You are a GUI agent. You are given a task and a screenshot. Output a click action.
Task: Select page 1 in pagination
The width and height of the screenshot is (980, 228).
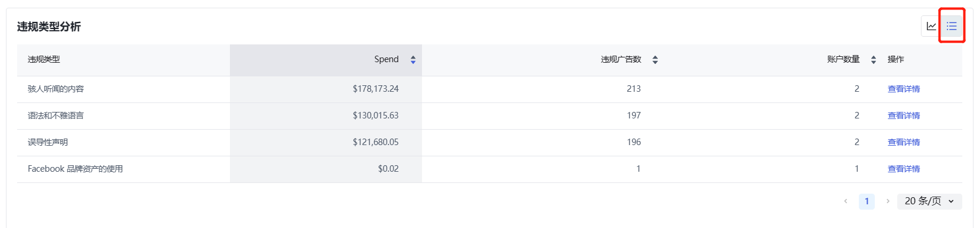coord(867,201)
